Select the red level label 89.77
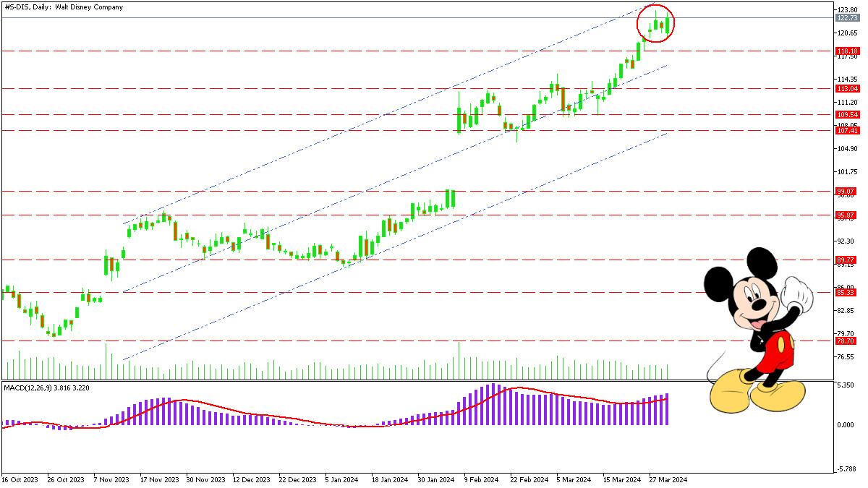Image resolution: width=868 pixels, height=488 pixels. [847, 260]
